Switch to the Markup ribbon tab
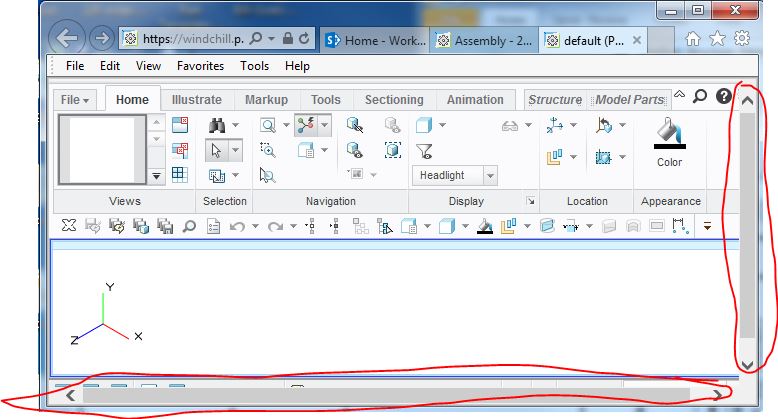The image size is (778, 419). tap(266, 100)
